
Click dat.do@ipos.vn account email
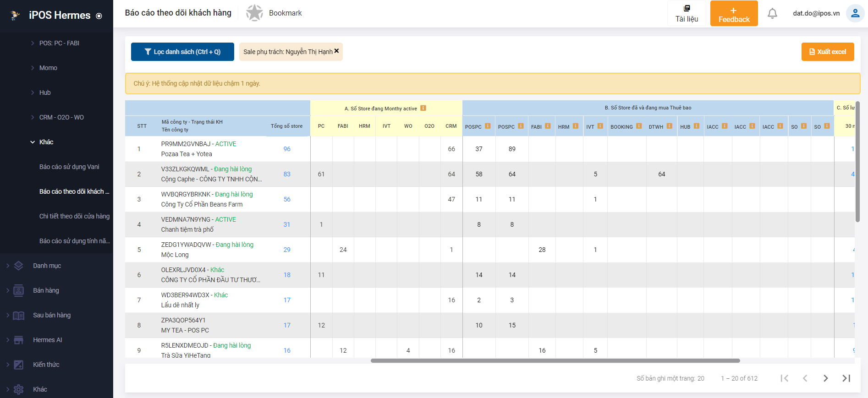tap(816, 13)
